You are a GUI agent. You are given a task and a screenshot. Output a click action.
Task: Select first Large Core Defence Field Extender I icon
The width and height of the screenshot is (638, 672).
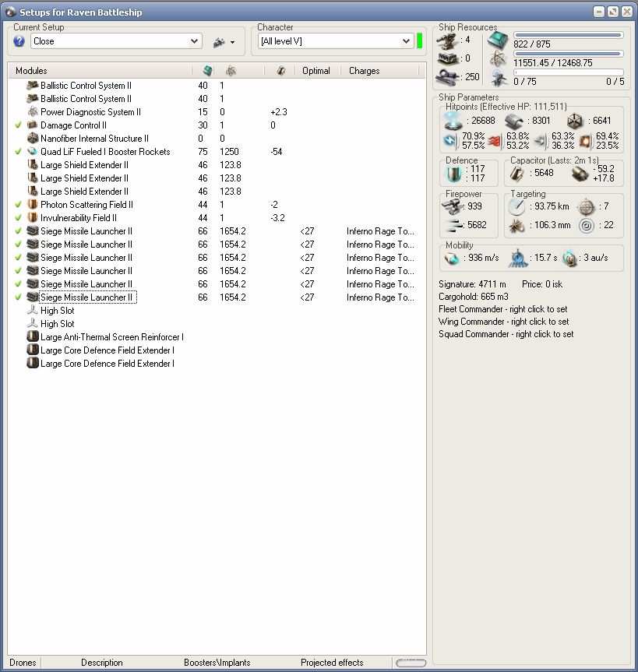[33, 350]
